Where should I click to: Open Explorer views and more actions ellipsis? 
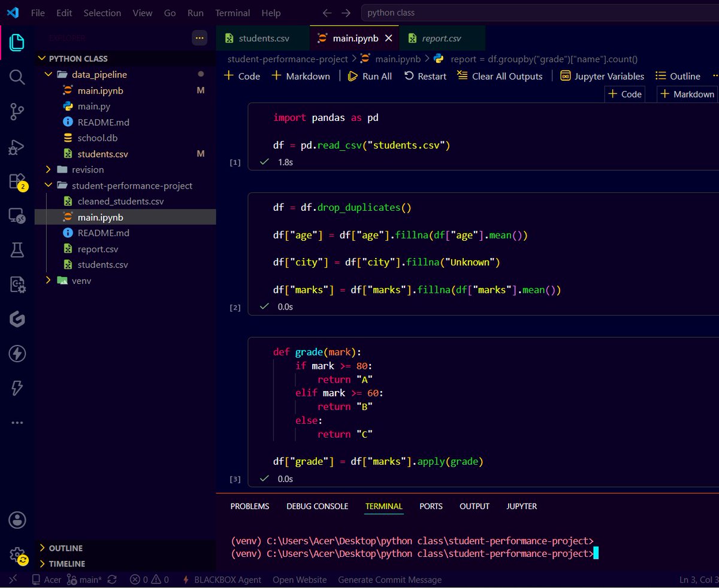(x=198, y=38)
